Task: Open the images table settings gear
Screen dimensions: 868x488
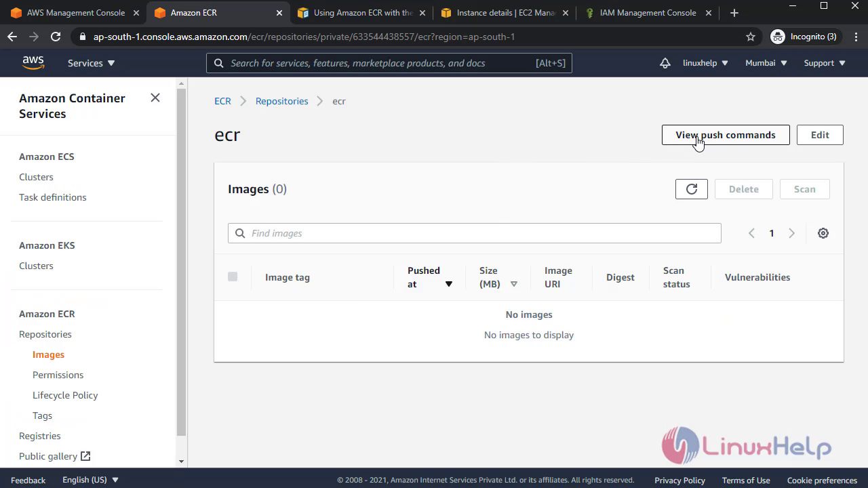Action: coord(823,233)
